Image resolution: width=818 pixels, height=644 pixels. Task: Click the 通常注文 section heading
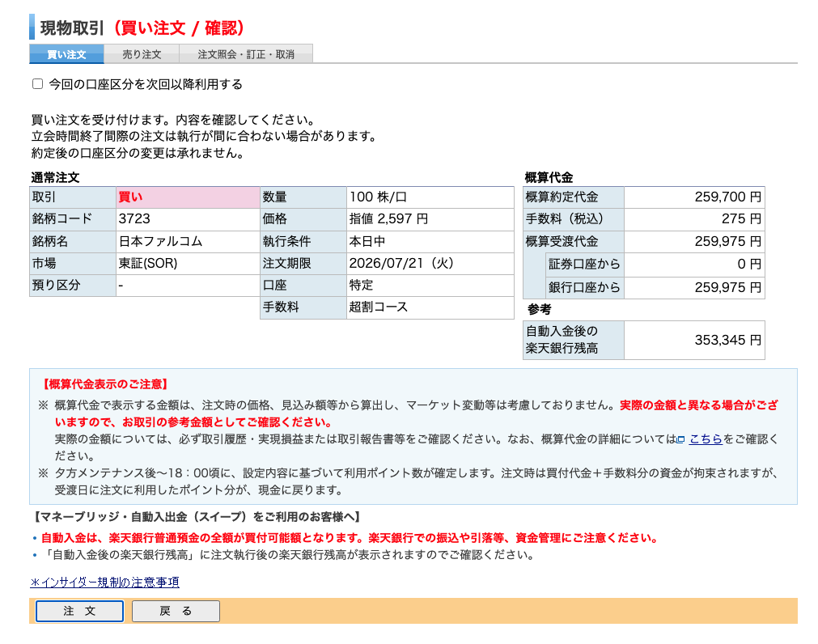(x=55, y=177)
